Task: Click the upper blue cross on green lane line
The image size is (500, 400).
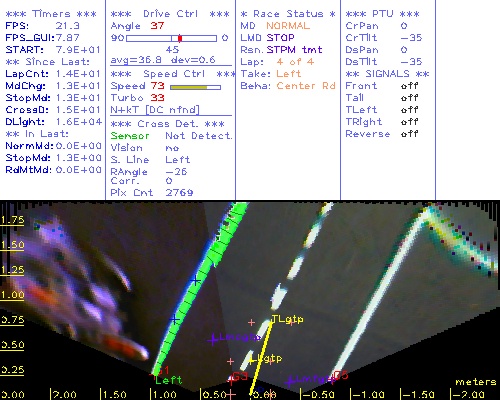Action: tap(195, 280)
